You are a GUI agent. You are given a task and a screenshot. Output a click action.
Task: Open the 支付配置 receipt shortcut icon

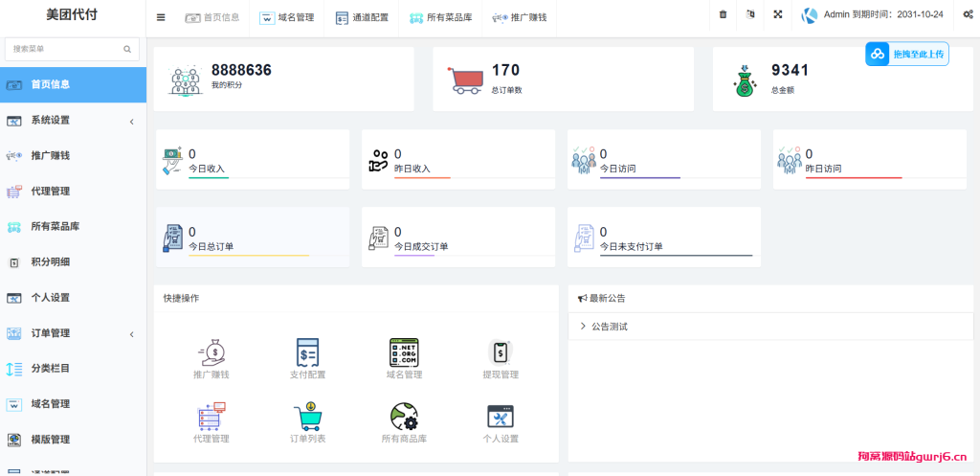click(x=308, y=352)
